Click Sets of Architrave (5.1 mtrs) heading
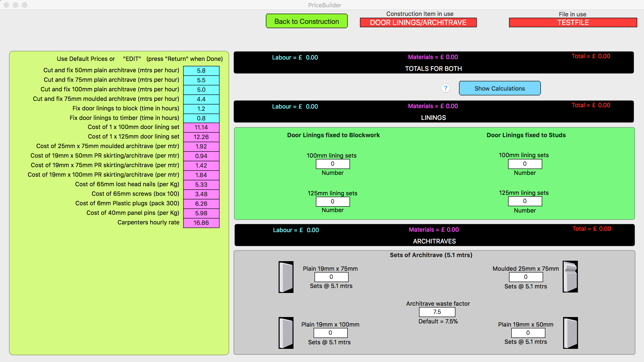 click(x=431, y=255)
